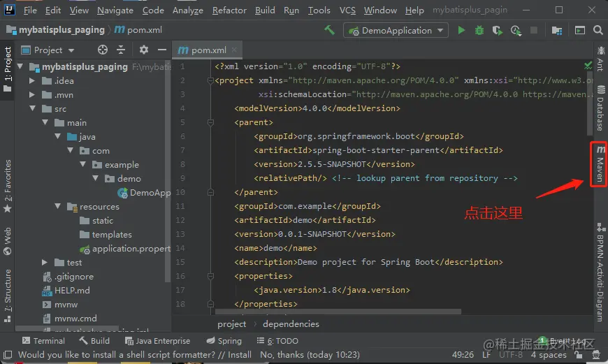Screen dimensions: 608x364
Task: Open the 7: Structure side tab
Action: pyautogui.click(x=8, y=296)
